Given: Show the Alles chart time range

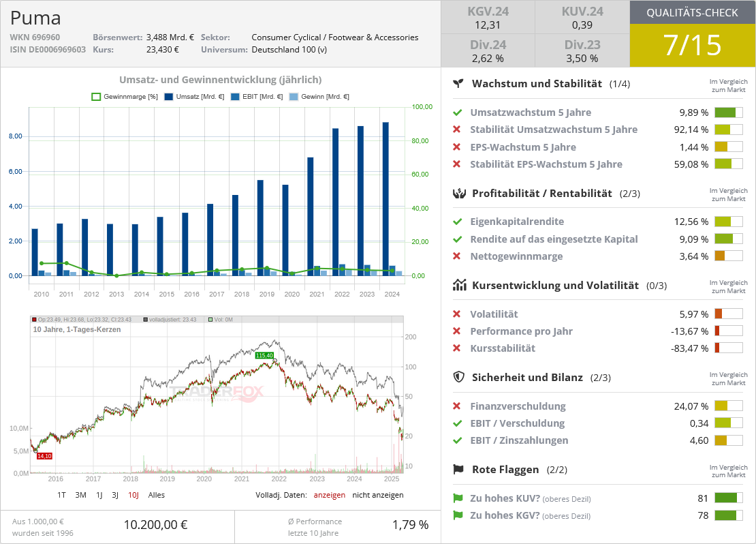Looking at the screenshot, I should [x=156, y=495].
